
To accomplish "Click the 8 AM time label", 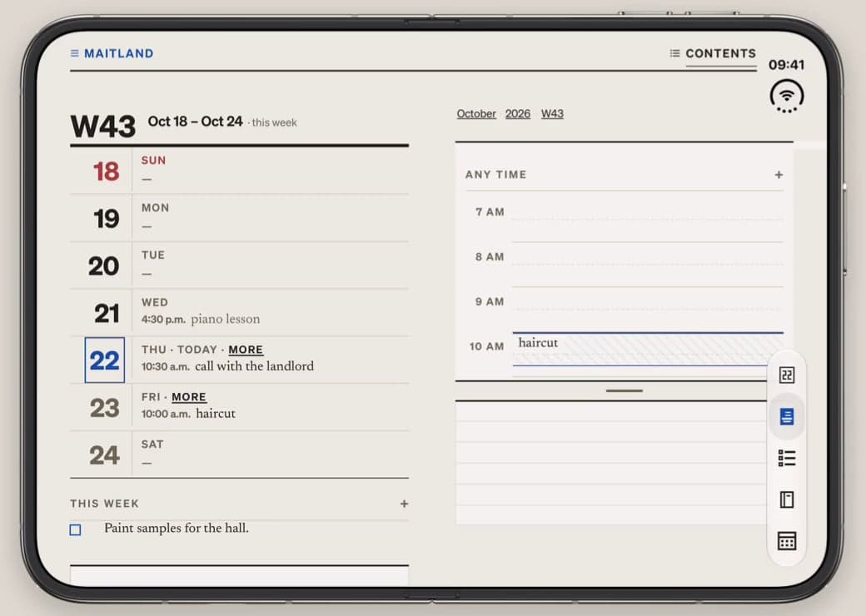I will (490, 256).
